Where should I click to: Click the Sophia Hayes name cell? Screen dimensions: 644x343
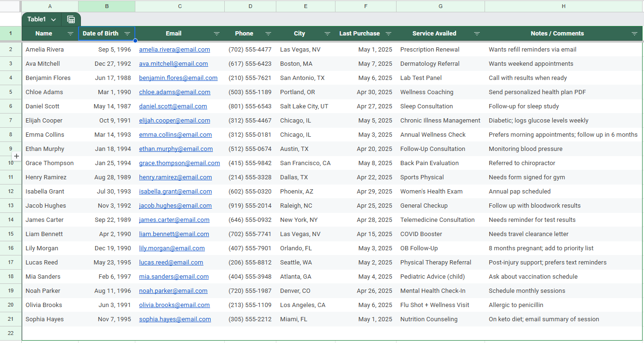(50, 319)
